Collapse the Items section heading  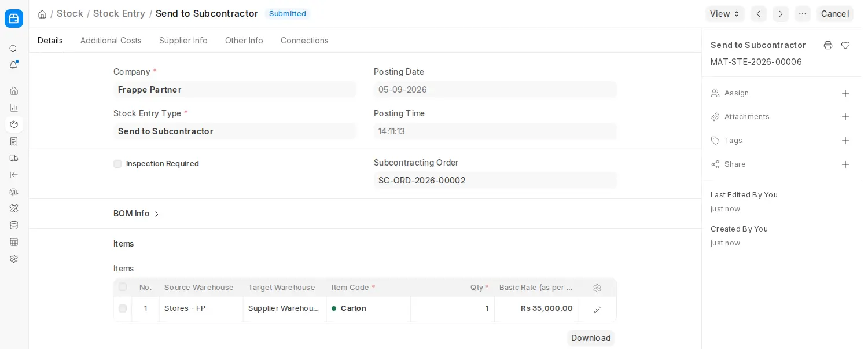point(124,244)
